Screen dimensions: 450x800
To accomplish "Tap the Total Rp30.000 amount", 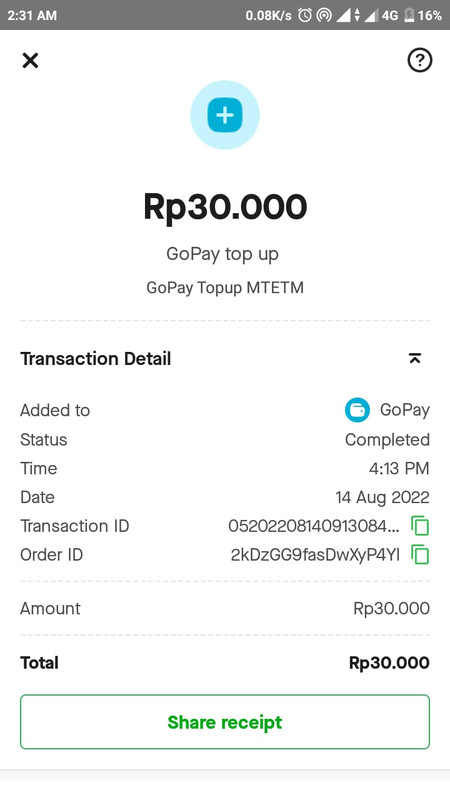I will pyautogui.click(x=389, y=663).
